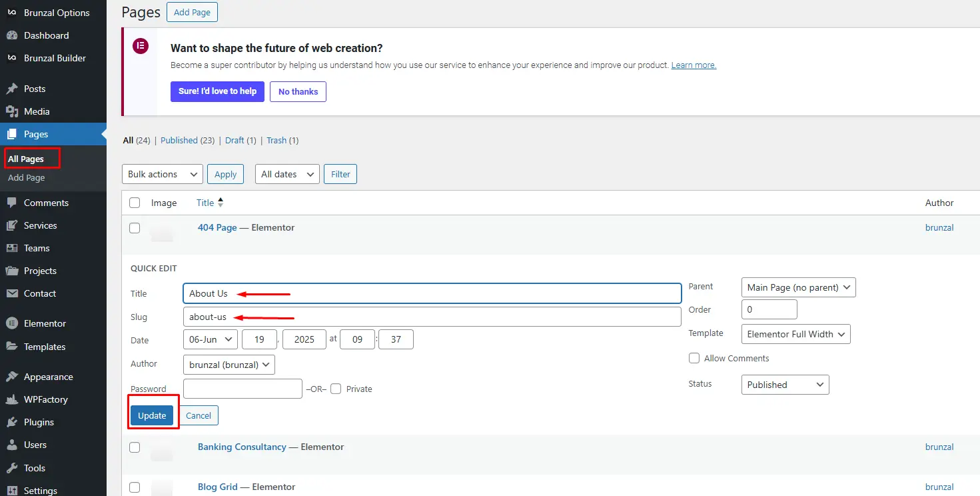
Task: Sort pages using Title sort arrows
Action: click(x=221, y=203)
